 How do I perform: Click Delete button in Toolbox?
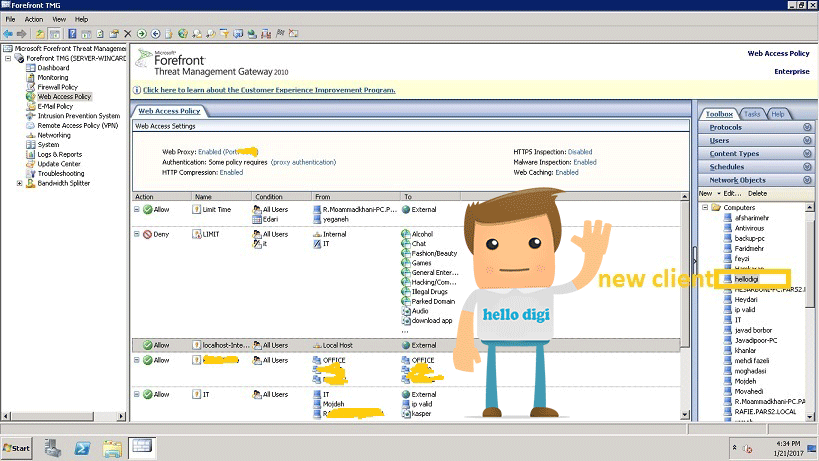click(x=757, y=194)
